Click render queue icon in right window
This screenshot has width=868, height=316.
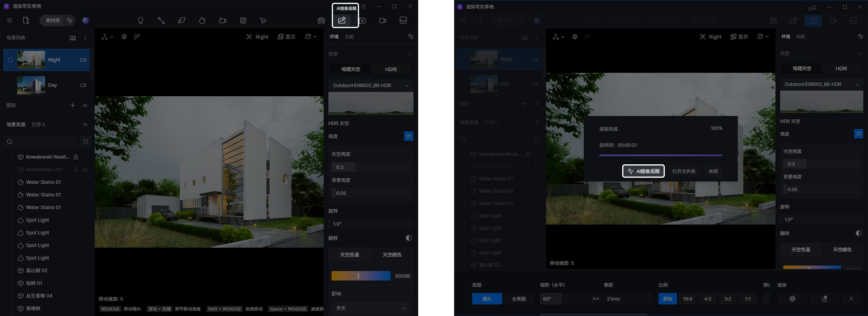click(x=824, y=299)
